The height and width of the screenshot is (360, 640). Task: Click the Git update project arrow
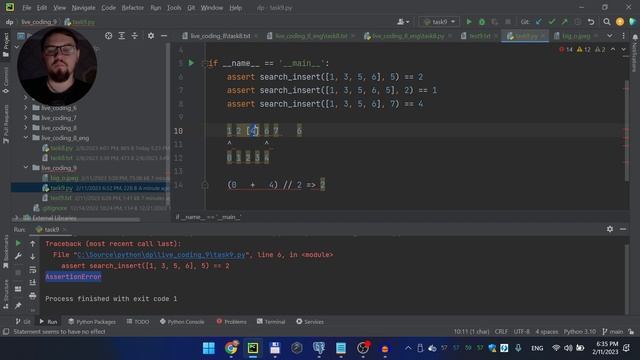[x=539, y=22]
